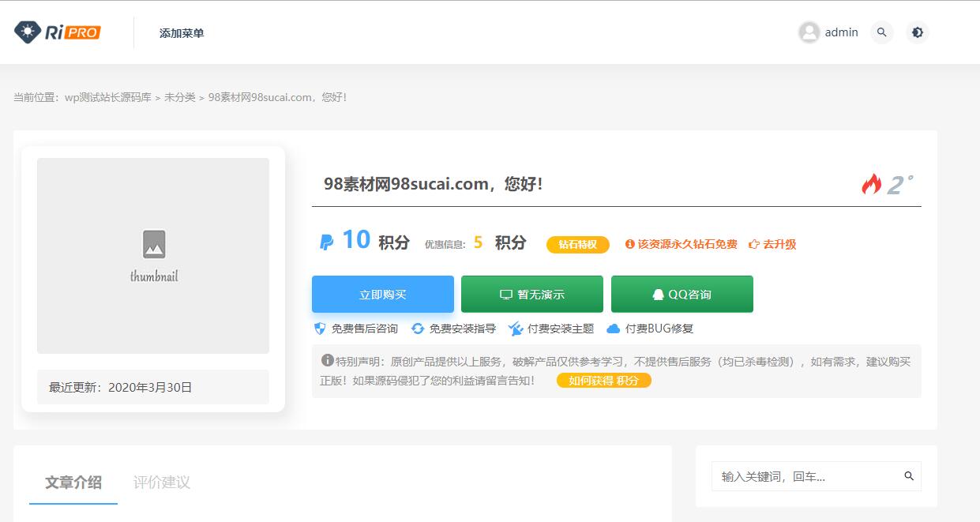
Task: Click the lifebuoy icon beside 免费安装指导
Action: click(419, 328)
